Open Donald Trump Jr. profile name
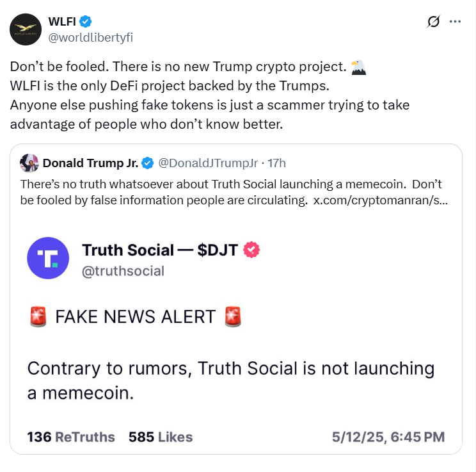The width and height of the screenshot is (476, 472). tap(90, 163)
